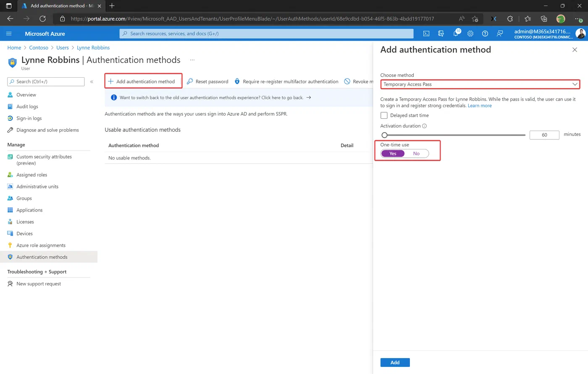
Task: Click the Search resources, services, and docs box
Action: tap(266, 34)
